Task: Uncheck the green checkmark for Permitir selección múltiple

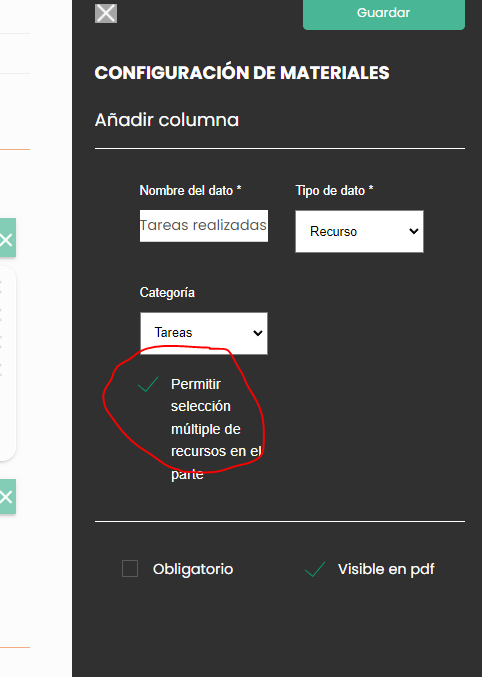Action: 148,384
